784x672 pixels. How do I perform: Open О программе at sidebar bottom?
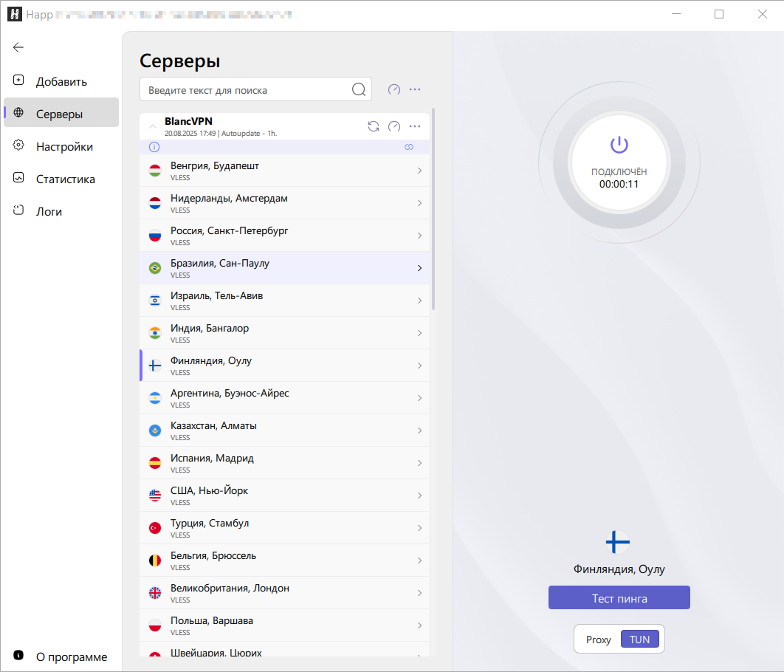tap(71, 656)
